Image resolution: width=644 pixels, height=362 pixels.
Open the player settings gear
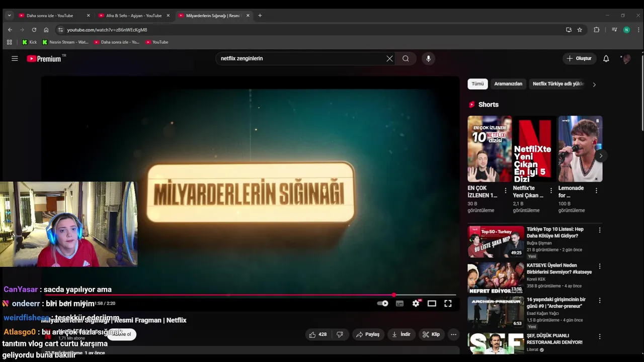pyautogui.click(x=416, y=303)
